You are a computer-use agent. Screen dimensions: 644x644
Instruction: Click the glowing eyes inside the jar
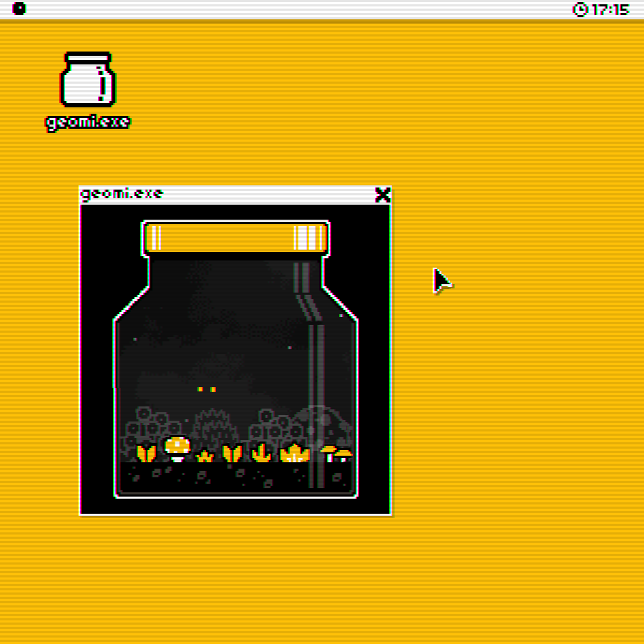pyautogui.click(x=207, y=389)
